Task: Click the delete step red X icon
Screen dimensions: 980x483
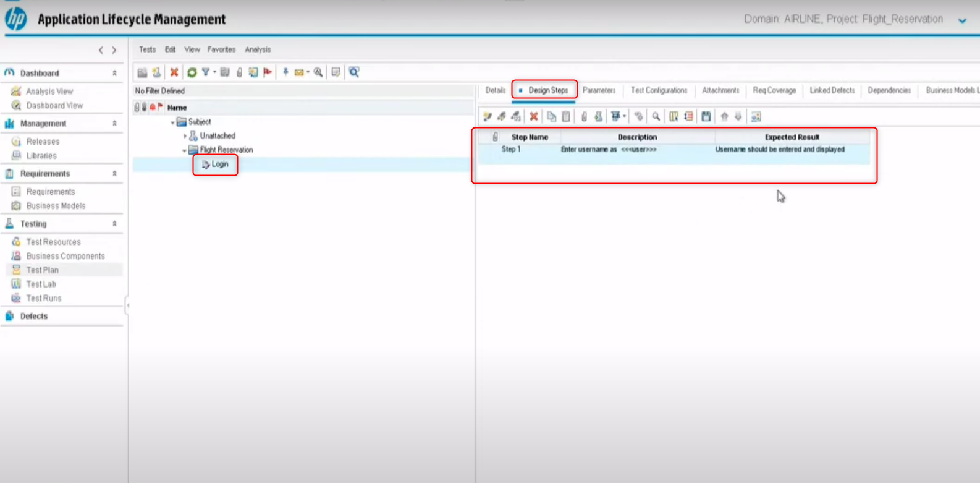Action: click(x=534, y=116)
